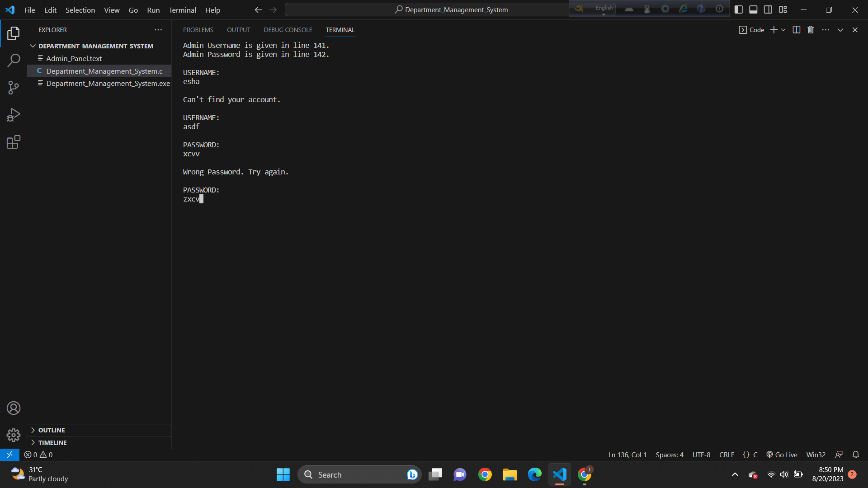Expand the launch profile dropdown beside plus icon
The width and height of the screenshot is (868, 488).
(783, 29)
